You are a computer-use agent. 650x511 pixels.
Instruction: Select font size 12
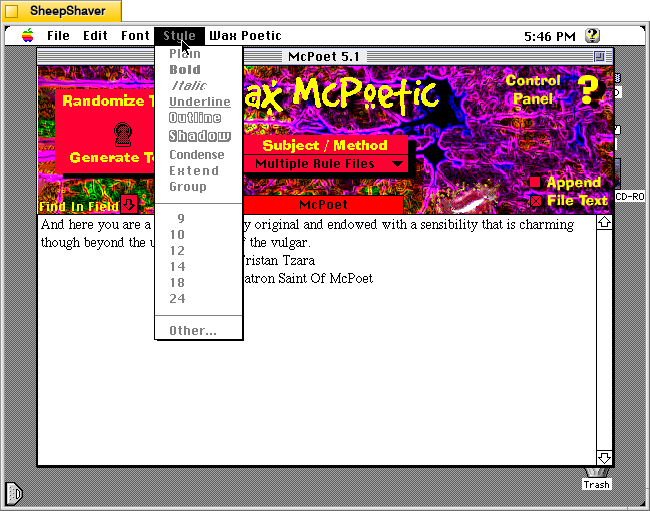(x=199, y=251)
